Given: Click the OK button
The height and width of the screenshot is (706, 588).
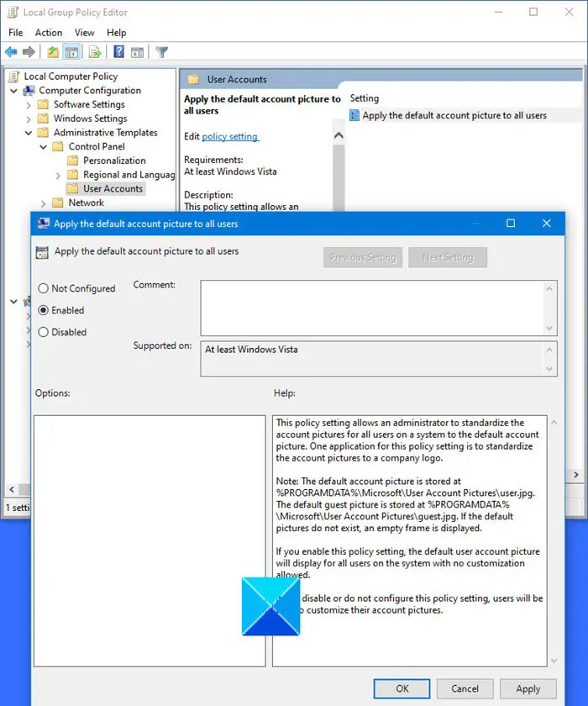Looking at the screenshot, I should click(x=402, y=688).
